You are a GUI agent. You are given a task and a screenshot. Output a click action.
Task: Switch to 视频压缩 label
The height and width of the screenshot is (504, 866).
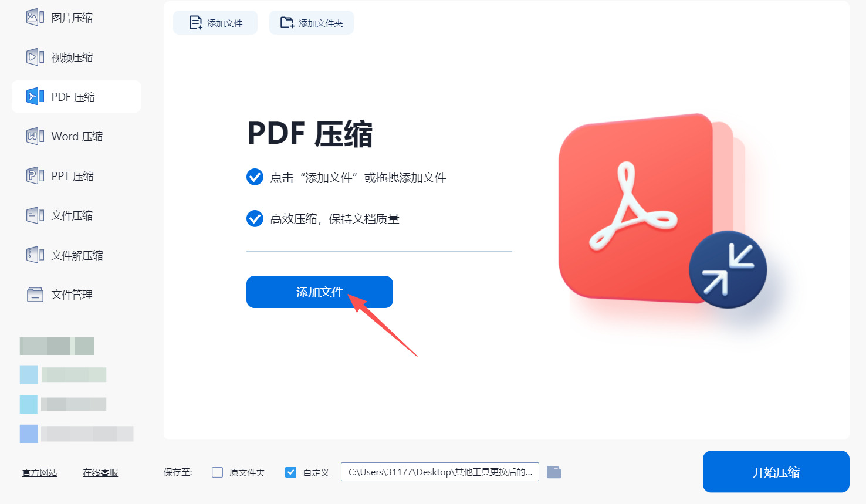click(72, 57)
